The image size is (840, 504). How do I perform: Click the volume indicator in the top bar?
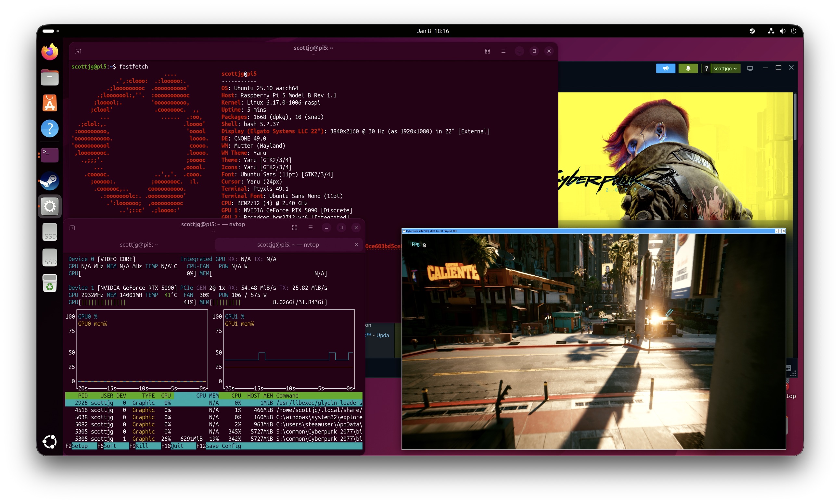[782, 31]
